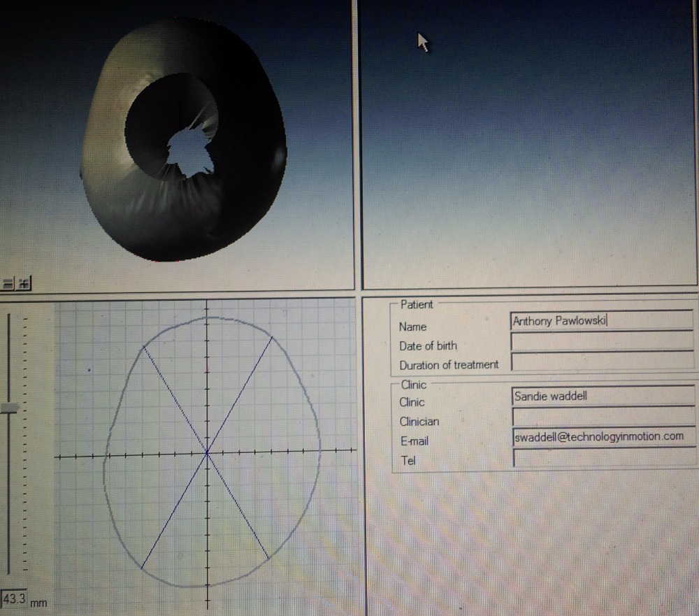Click the plus zoom button under 3D view

pos(24,283)
